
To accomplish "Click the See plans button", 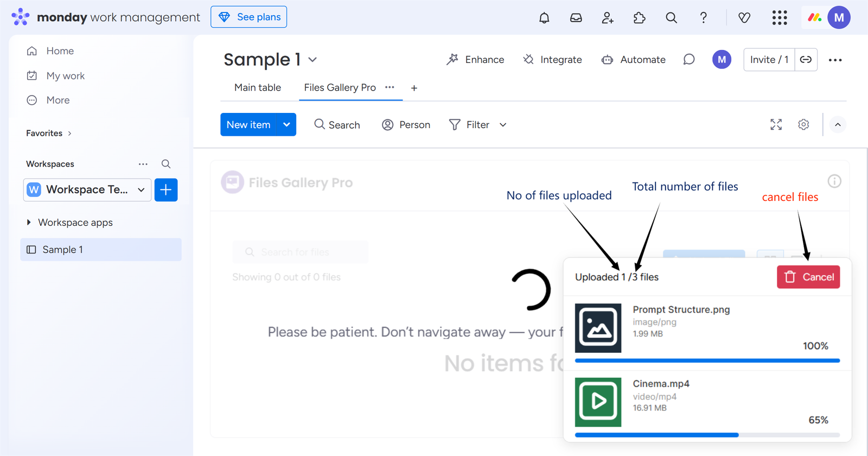I will pyautogui.click(x=249, y=17).
